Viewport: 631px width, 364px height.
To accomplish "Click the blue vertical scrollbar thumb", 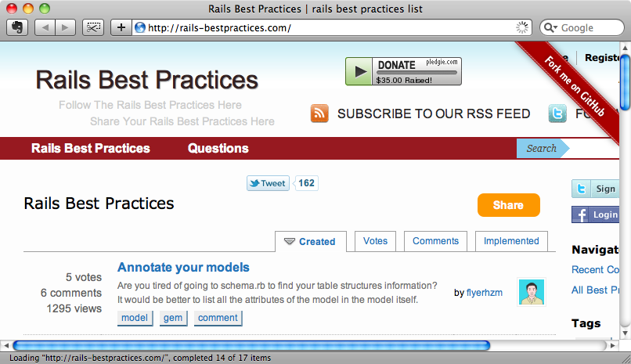I will [625, 82].
